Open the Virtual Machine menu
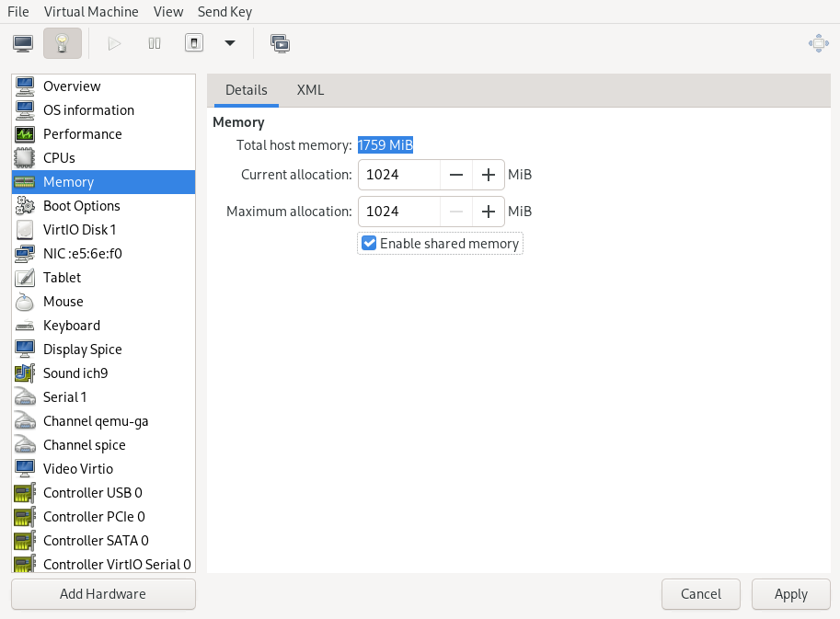The width and height of the screenshot is (840, 619). (91, 12)
